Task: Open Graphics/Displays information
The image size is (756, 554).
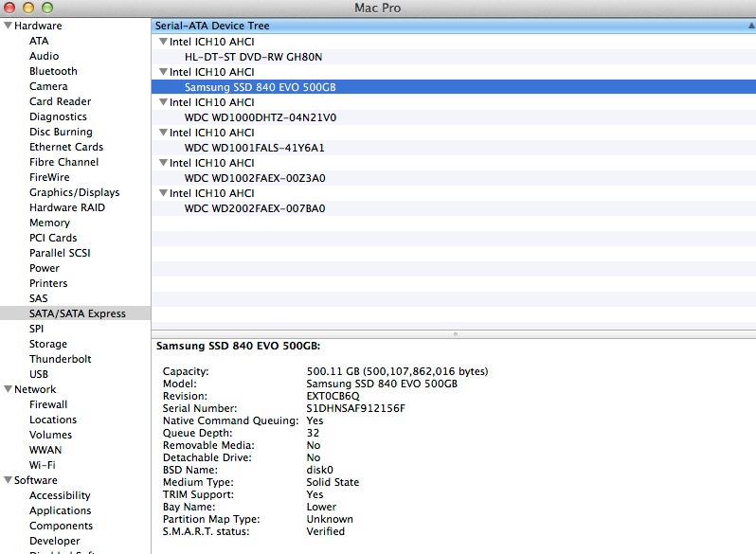Action: point(74,192)
